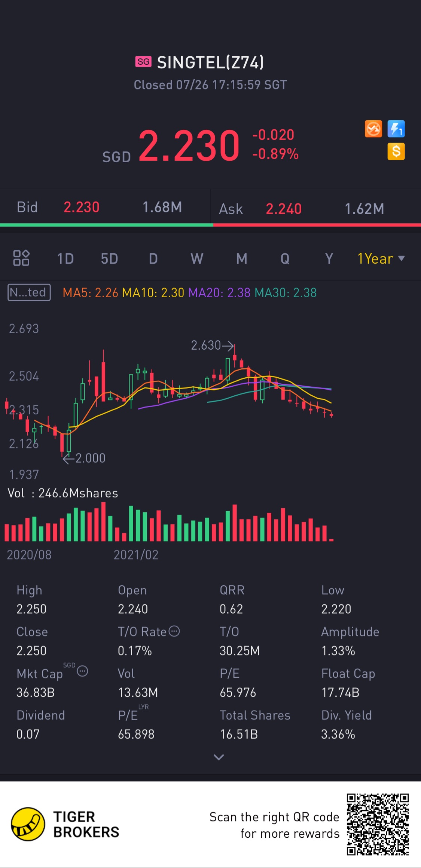
Task: Tap the Dividend value 0.07
Action: click(x=28, y=734)
